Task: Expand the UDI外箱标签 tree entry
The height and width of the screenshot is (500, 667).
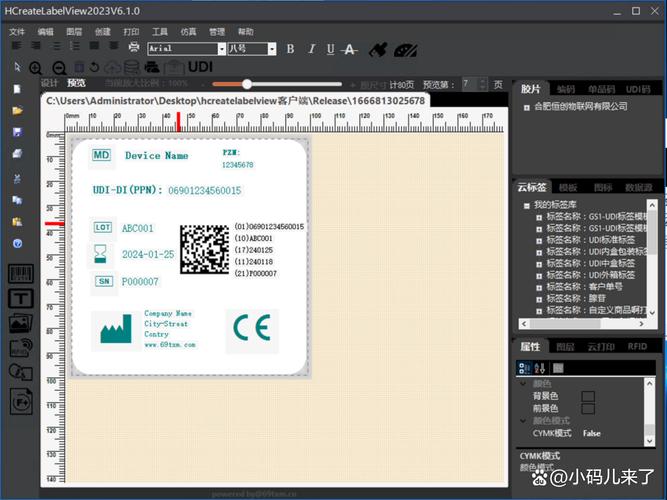Action: coord(539,276)
